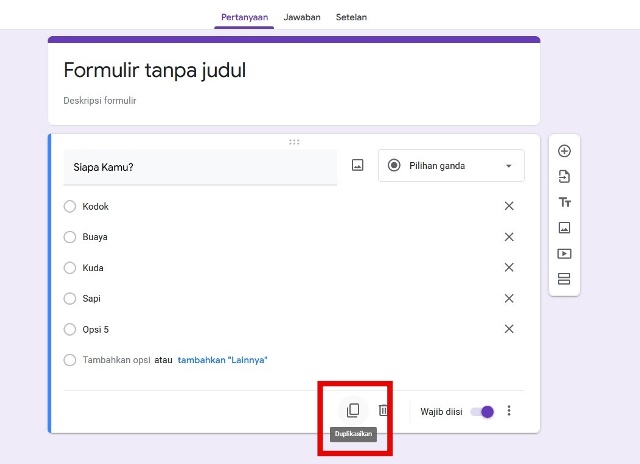Click the Wajib diisi label
This screenshot has width=640, height=464.
pyautogui.click(x=441, y=412)
